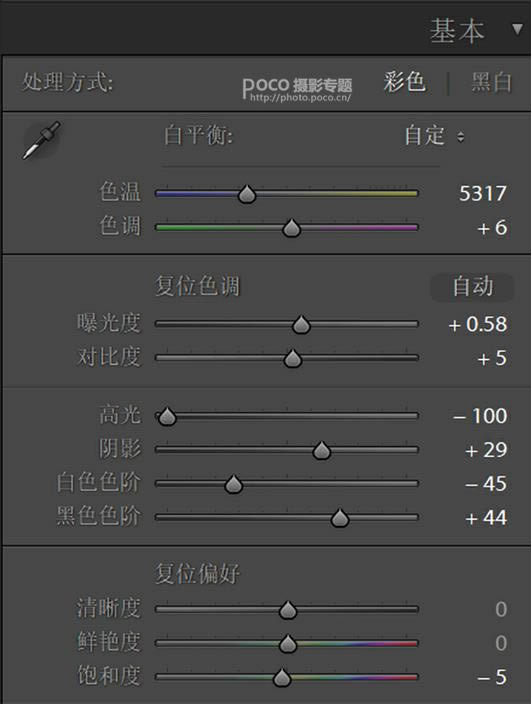Click the 阴影 slider handle

click(x=321, y=450)
